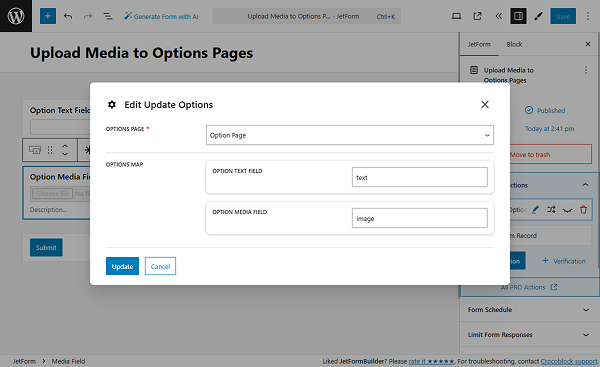600x367 pixels.
Task: Click Move to trash button
Action: tap(551, 154)
